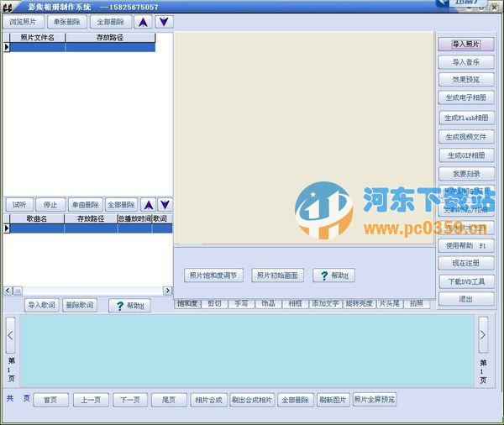This screenshot has width=504, height=425.
Task: Click the 单张删除 button
Action: [x=67, y=22]
